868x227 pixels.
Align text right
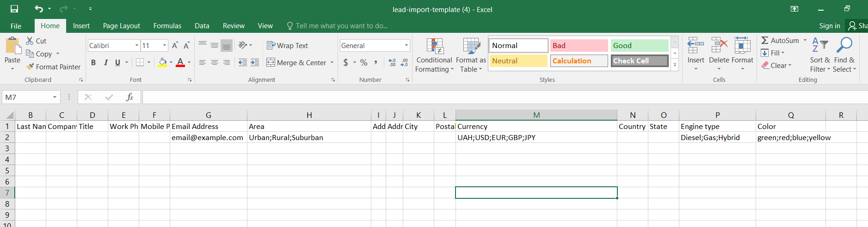click(x=227, y=62)
